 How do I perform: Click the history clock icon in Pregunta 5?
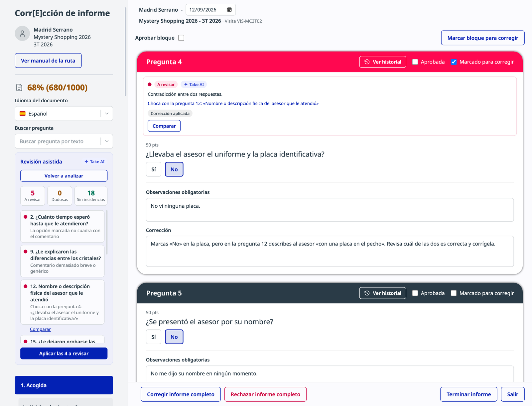367,293
